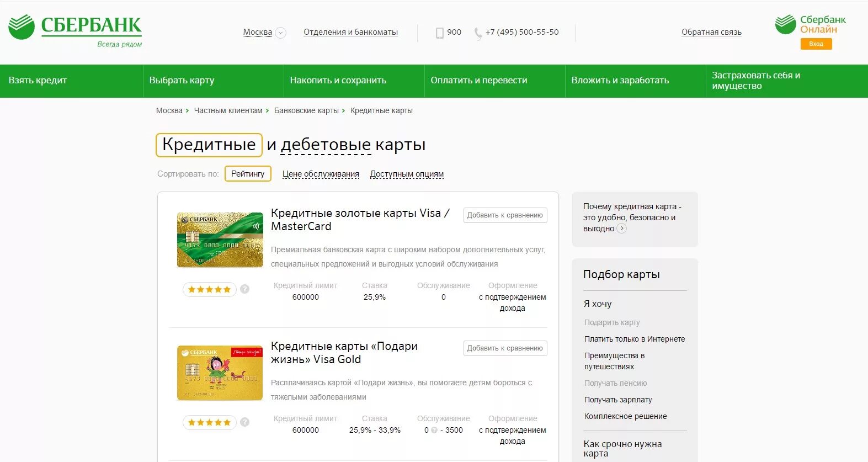Click the mobile phone icon next to 900
The height and width of the screenshot is (462, 868).
tap(440, 33)
